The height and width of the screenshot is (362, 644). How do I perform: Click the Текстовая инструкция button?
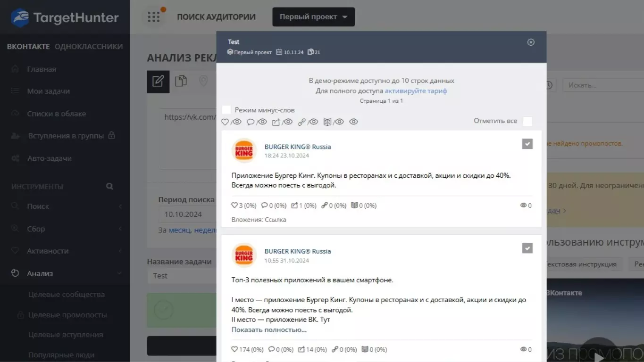(584, 264)
